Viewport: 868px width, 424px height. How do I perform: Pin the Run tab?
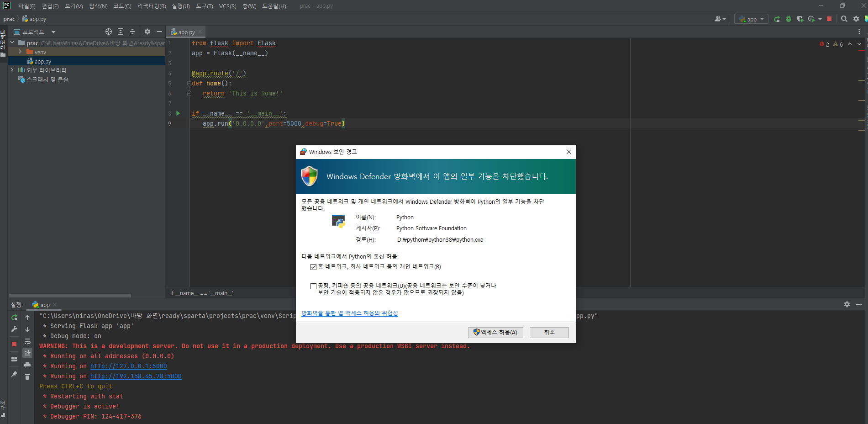point(14,374)
